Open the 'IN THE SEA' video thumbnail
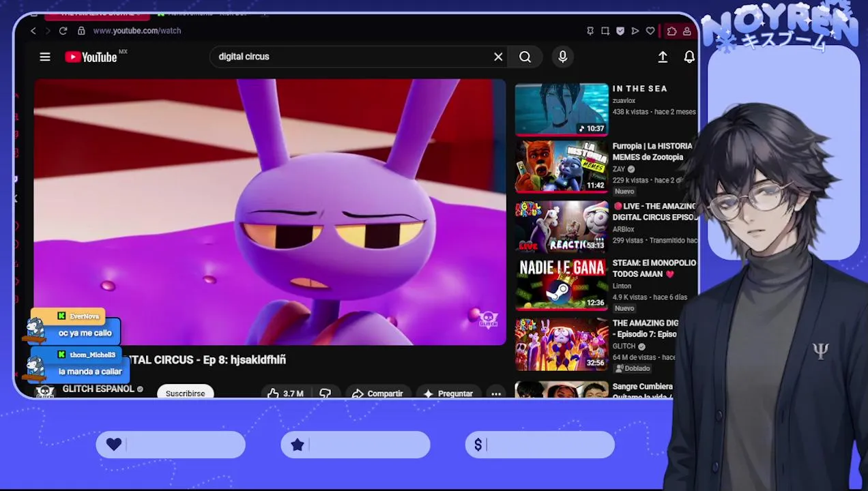Viewport: 868px width, 491px height. click(x=562, y=109)
